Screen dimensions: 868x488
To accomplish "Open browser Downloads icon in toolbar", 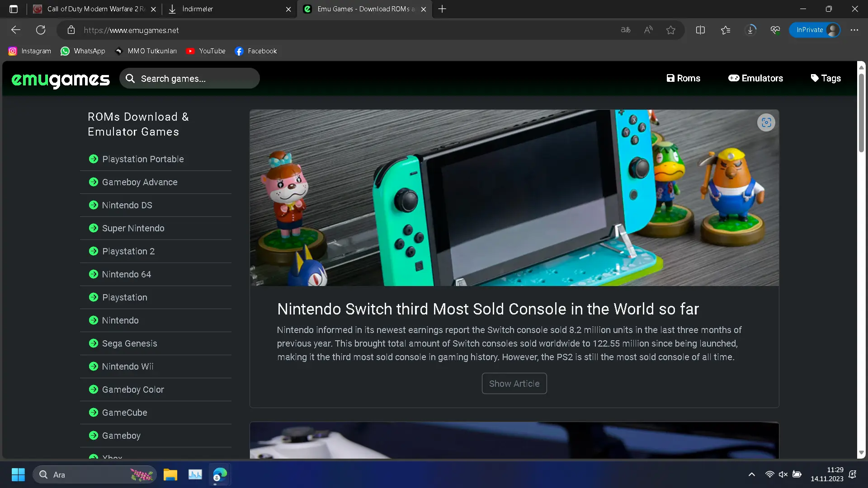I will point(750,30).
